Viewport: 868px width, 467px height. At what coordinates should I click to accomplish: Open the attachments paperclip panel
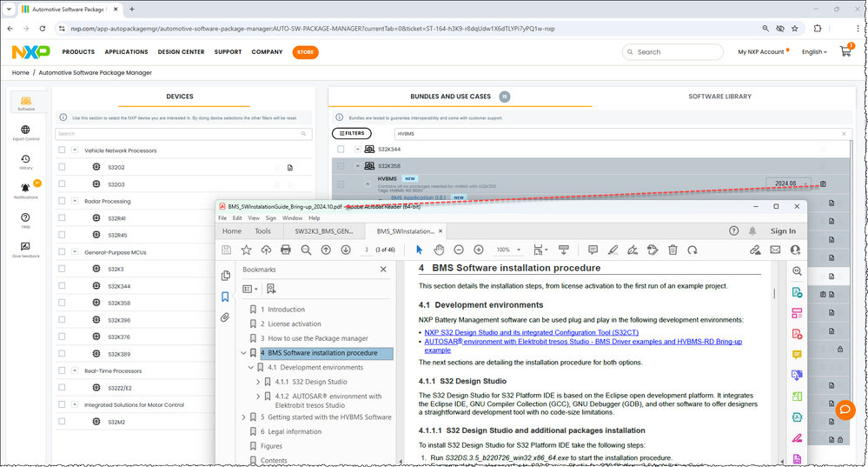coord(225,317)
